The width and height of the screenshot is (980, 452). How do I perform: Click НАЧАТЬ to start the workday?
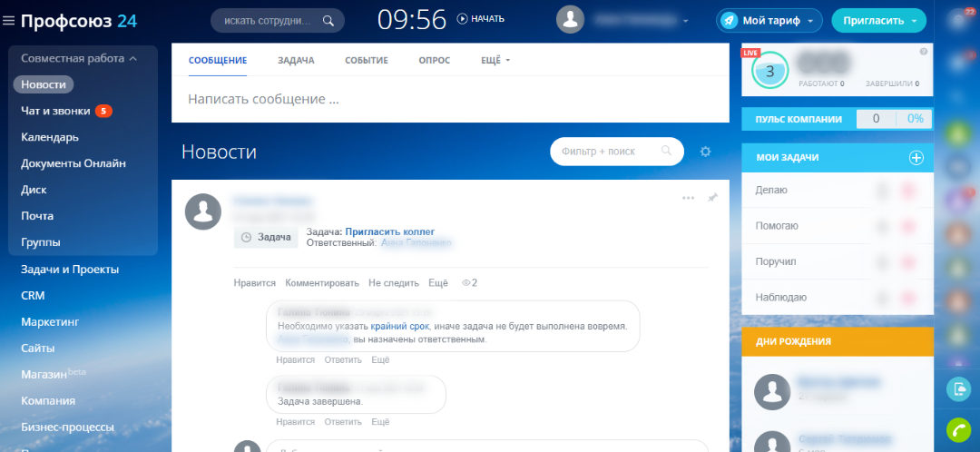487,19
